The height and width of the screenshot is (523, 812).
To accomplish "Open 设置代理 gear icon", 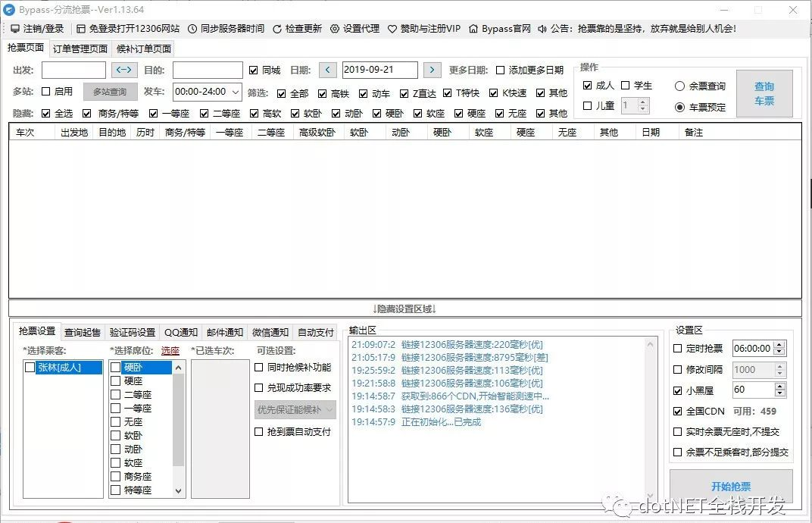I will tap(335, 29).
